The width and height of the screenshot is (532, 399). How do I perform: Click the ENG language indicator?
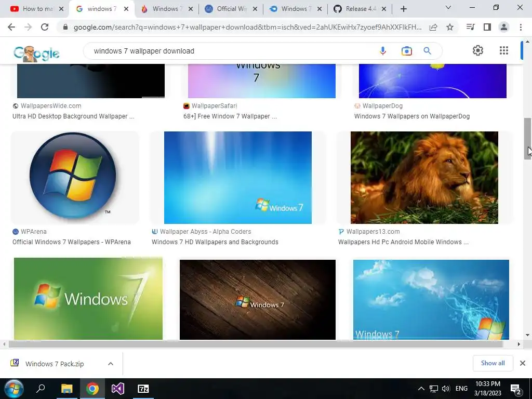(461, 389)
